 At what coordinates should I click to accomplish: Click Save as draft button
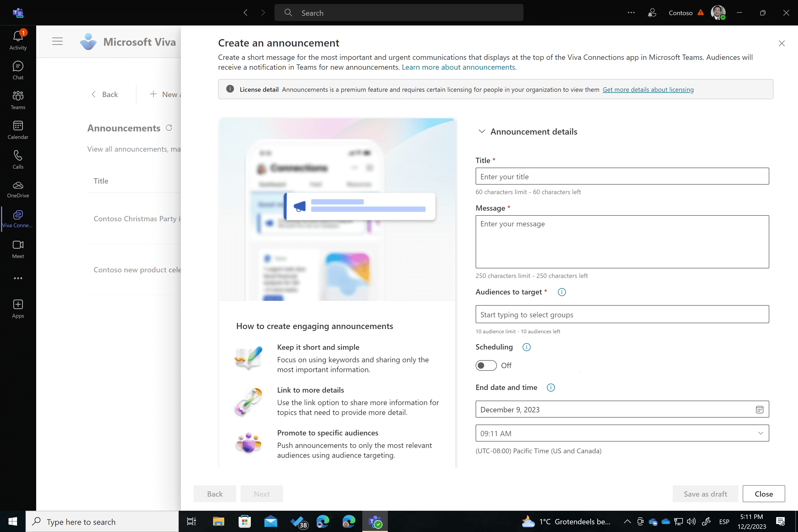705,494
